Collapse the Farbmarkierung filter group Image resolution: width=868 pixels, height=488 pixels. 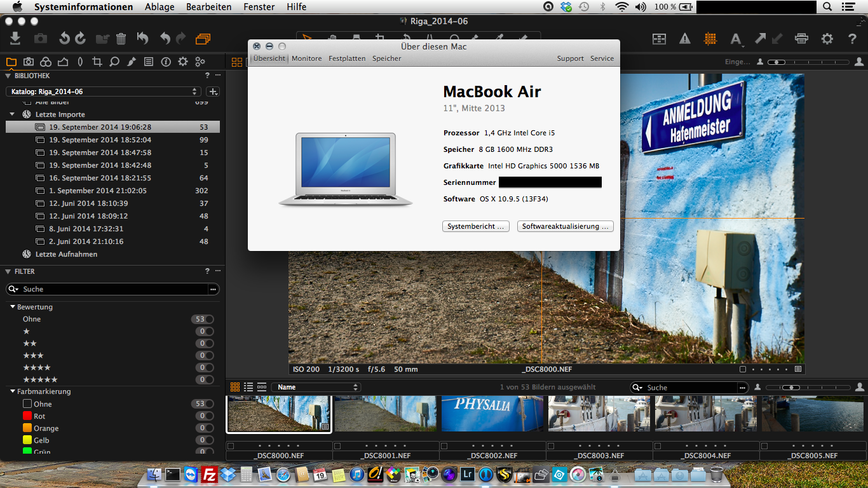point(13,391)
